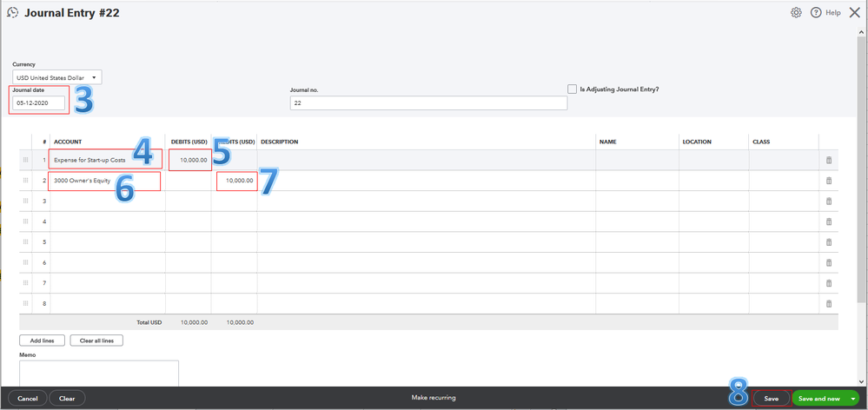Open the recent transactions clock icon
This screenshot has width=868, height=410.
(12, 13)
